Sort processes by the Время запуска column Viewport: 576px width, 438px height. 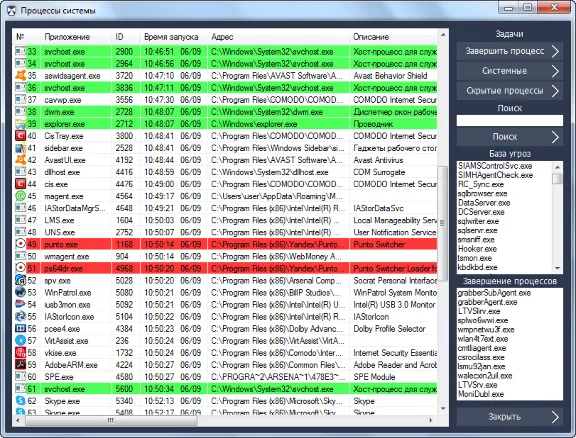(x=171, y=37)
